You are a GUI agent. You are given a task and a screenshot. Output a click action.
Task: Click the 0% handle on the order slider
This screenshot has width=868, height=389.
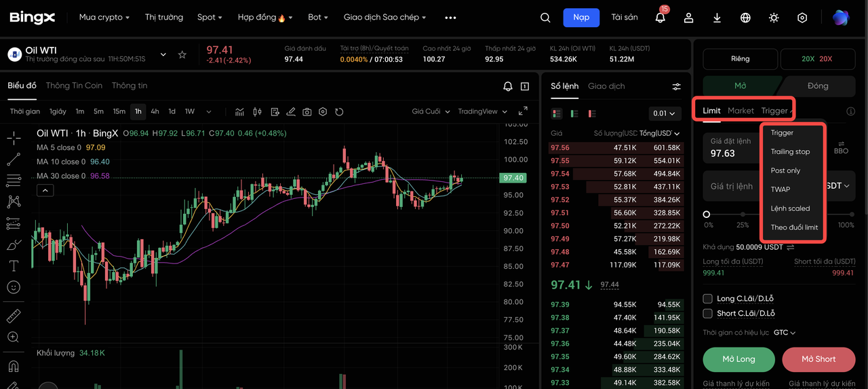coord(707,215)
